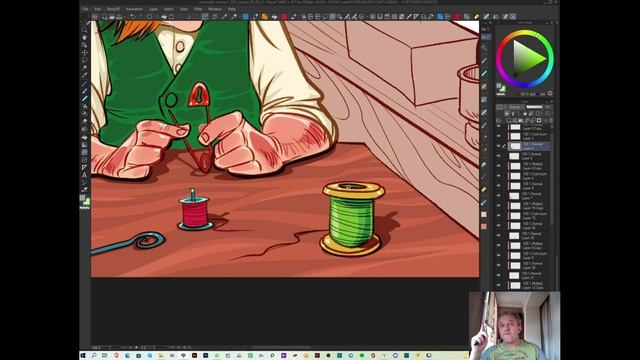Select the Text tool marked A
The image size is (640, 360).
(x=84, y=175)
